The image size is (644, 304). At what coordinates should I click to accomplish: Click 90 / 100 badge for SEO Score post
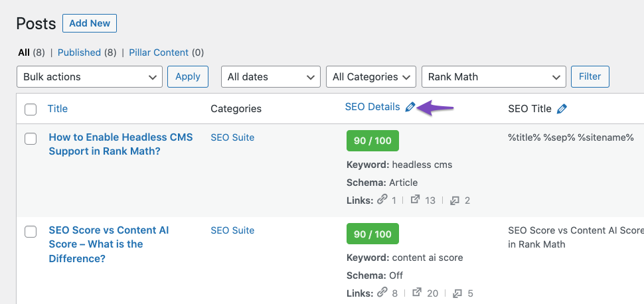pos(372,234)
